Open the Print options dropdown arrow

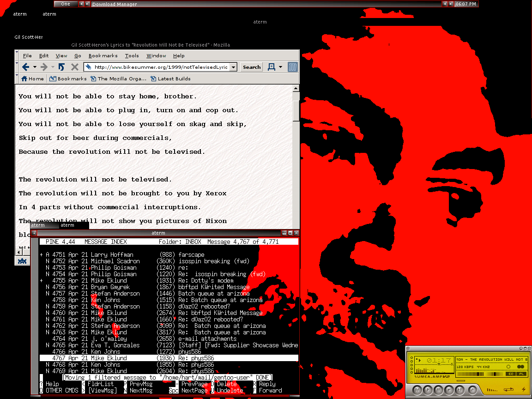point(281,67)
